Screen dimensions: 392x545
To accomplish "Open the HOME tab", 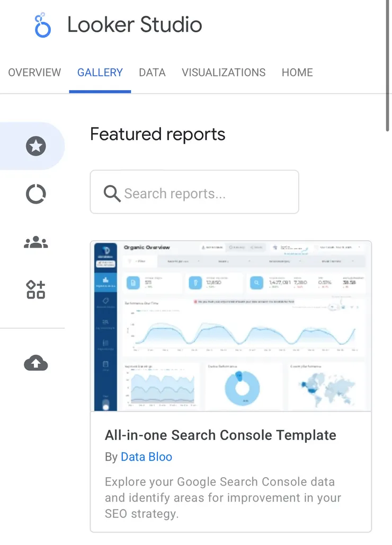I will click(x=297, y=72).
